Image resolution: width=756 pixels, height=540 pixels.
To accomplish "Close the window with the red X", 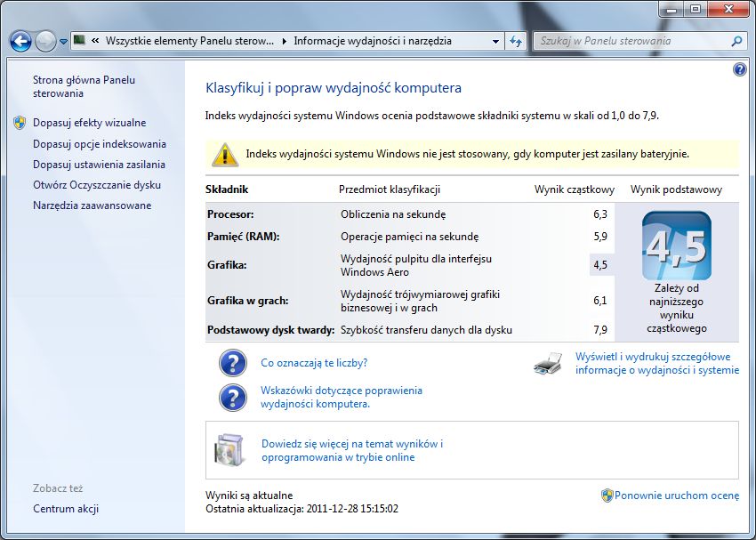I will click(728, 9).
